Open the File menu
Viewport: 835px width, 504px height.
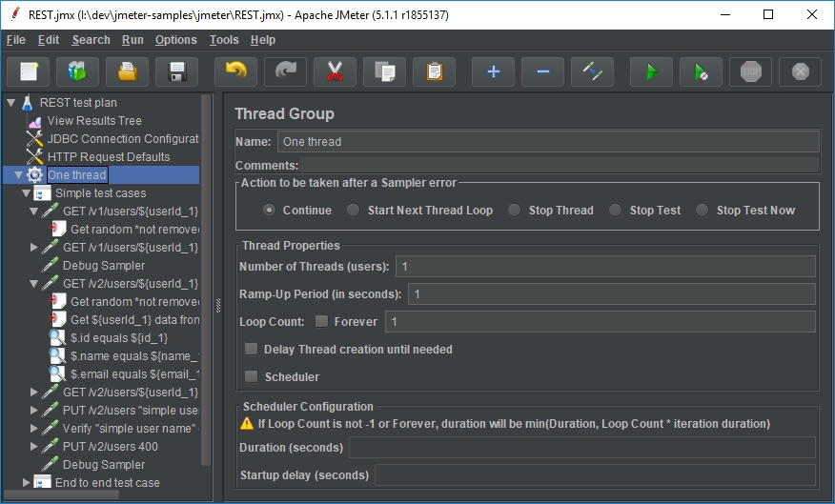pyautogui.click(x=16, y=40)
